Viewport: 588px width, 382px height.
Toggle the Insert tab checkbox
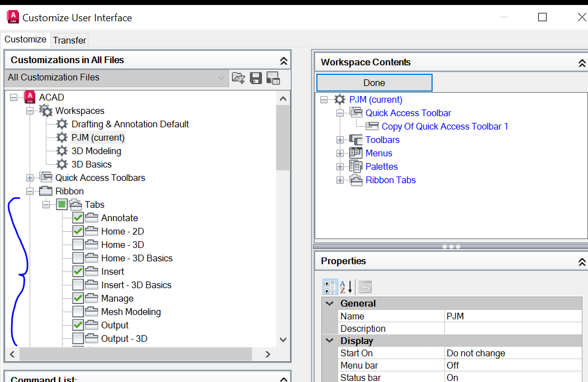coord(78,271)
